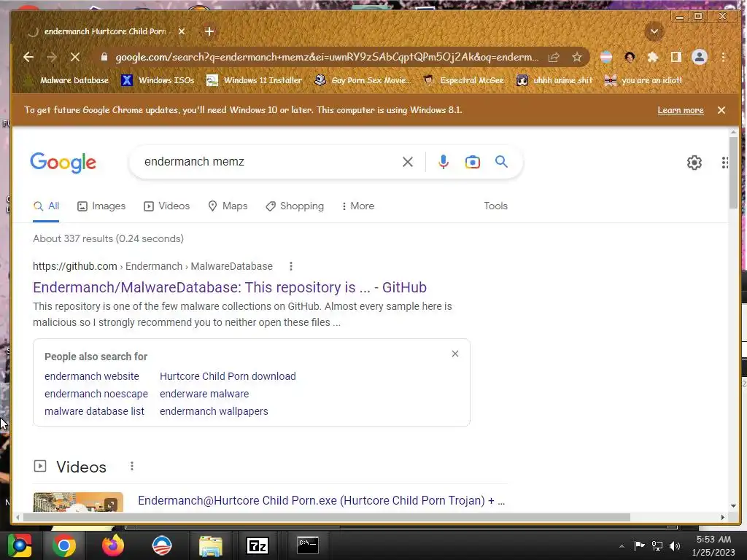Switch to the Videos tab
The height and width of the screenshot is (560, 747).
pyautogui.click(x=167, y=206)
